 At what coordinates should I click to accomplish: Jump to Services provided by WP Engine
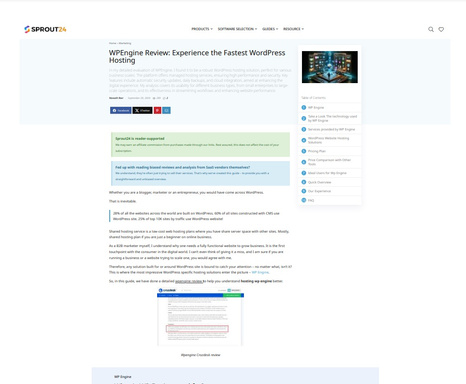[x=331, y=129]
